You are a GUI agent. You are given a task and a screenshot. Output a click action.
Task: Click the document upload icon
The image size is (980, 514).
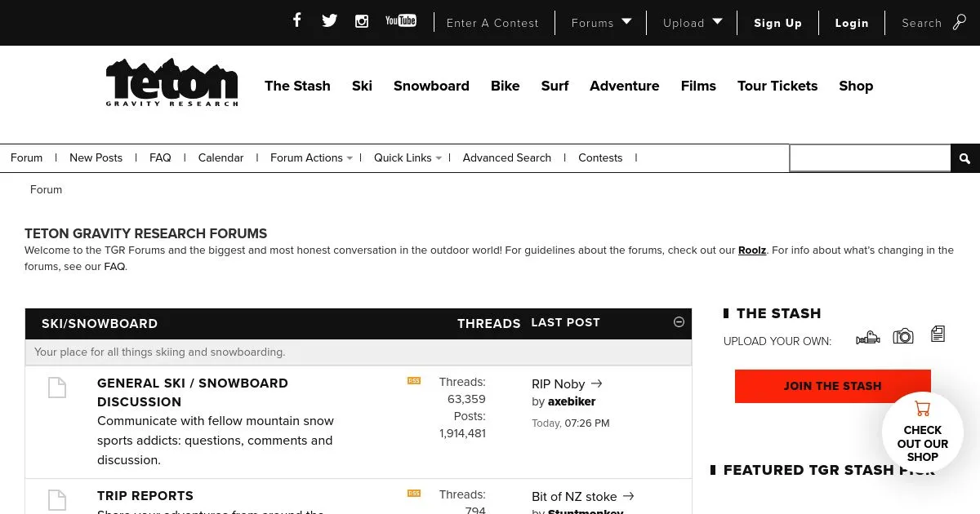(x=938, y=334)
